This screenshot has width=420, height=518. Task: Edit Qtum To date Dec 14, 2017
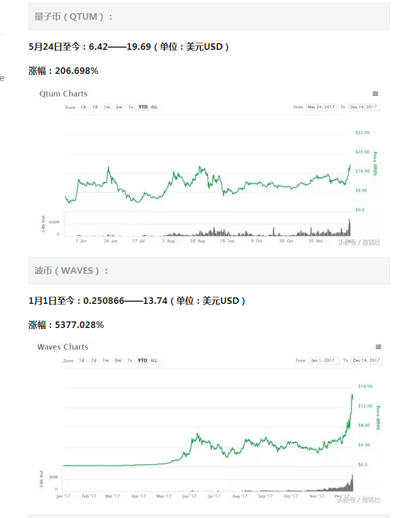tap(364, 107)
